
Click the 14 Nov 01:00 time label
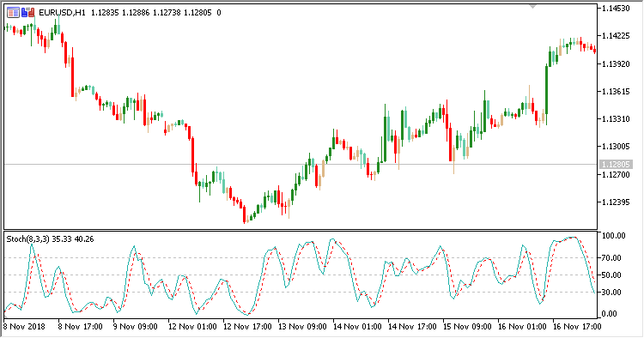pyautogui.click(x=357, y=327)
